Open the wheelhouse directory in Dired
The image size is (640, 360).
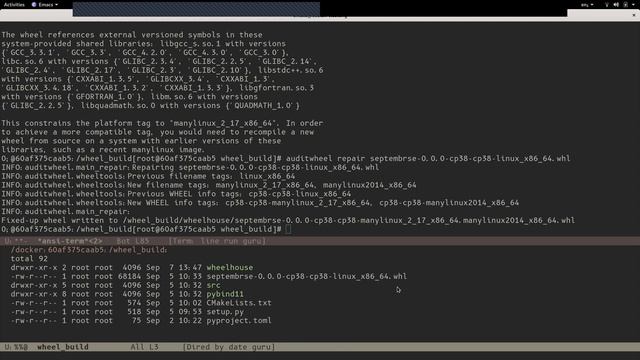point(229,267)
